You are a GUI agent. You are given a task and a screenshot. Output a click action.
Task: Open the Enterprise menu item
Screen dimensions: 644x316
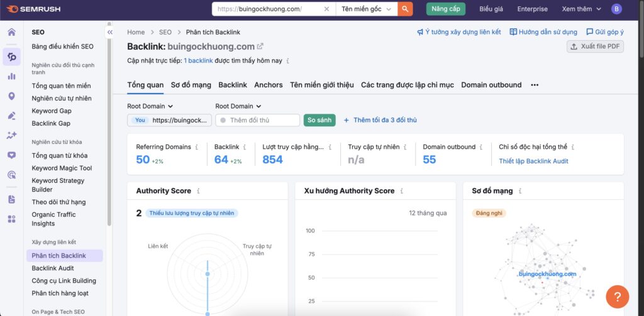coord(532,9)
